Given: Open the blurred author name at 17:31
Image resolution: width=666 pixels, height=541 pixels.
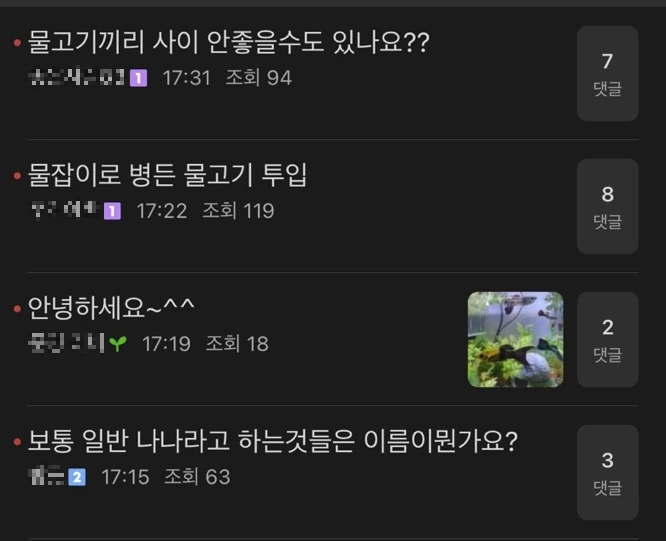Looking at the screenshot, I should (77, 77).
